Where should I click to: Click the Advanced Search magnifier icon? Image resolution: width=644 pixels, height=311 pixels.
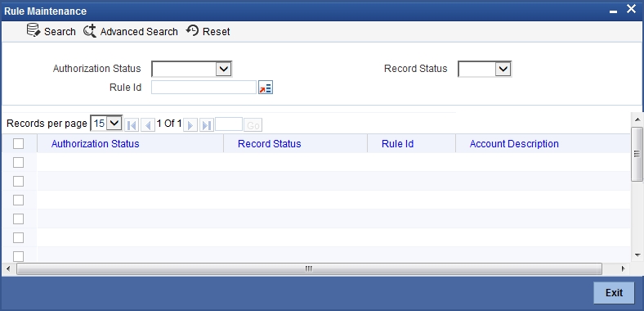[90, 31]
